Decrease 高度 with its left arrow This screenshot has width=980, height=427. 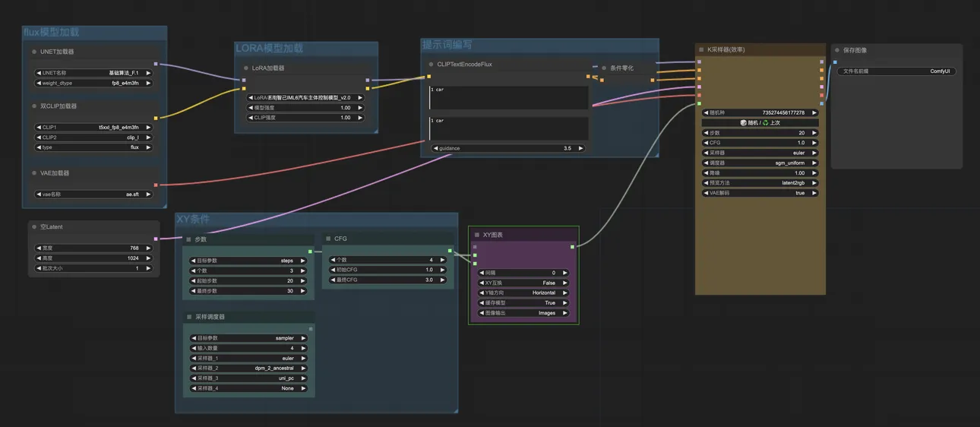[39, 258]
